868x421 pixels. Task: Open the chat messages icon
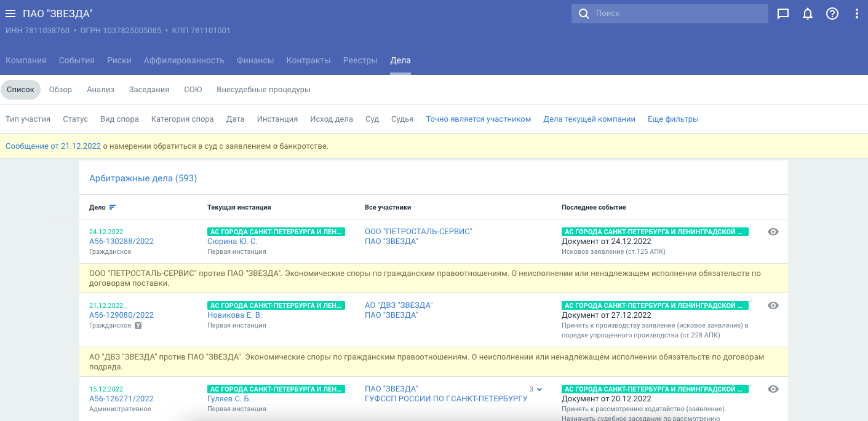point(783,14)
